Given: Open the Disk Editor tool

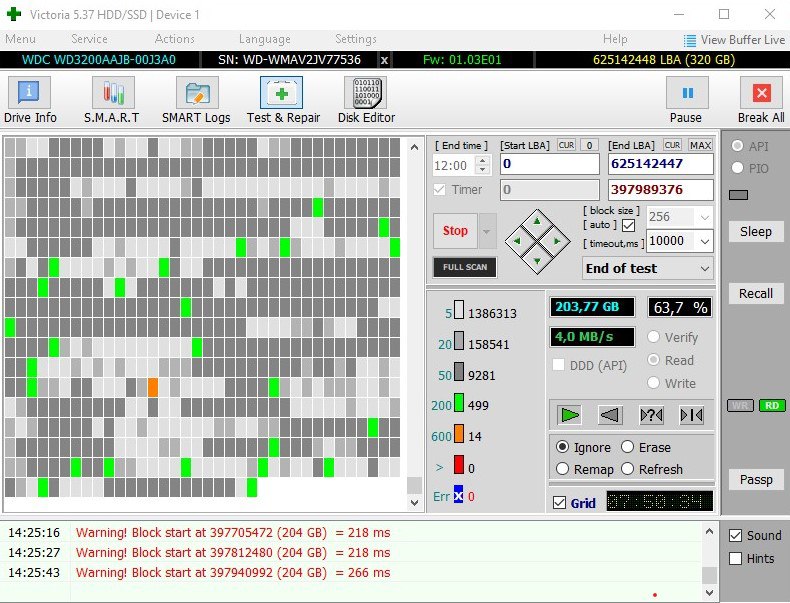Looking at the screenshot, I should [366, 100].
